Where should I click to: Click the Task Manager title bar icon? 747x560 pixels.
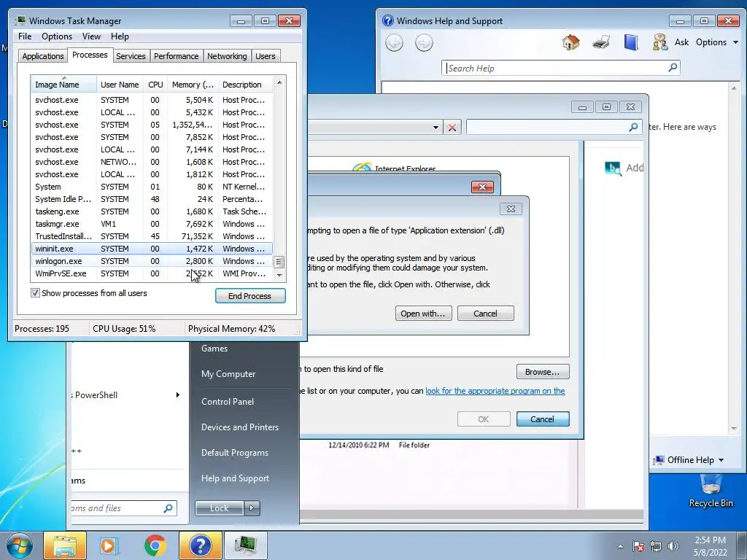20,21
